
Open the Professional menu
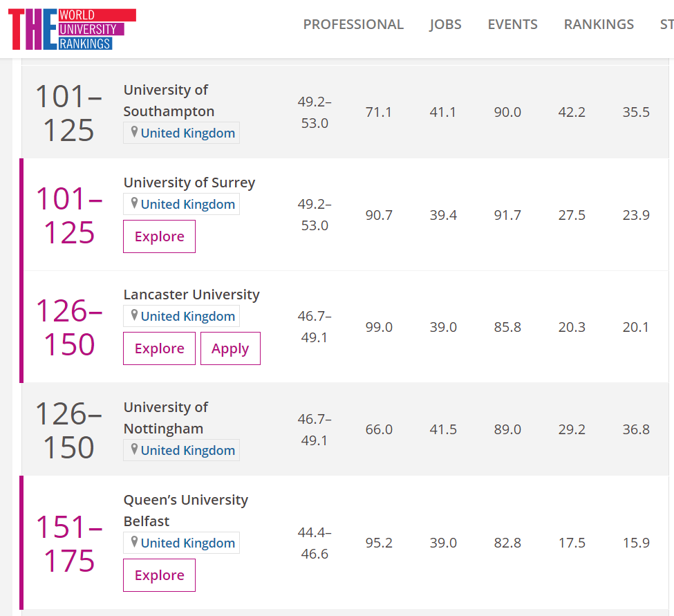(x=353, y=24)
